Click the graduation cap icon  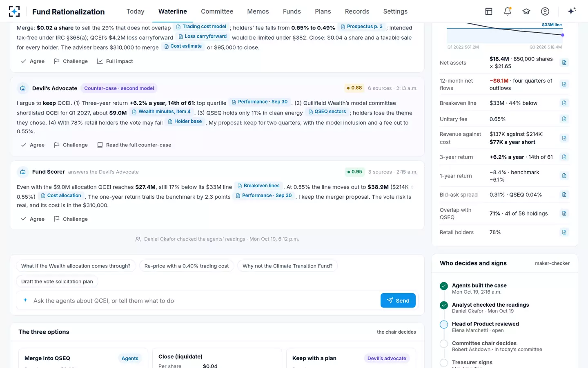(526, 11)
